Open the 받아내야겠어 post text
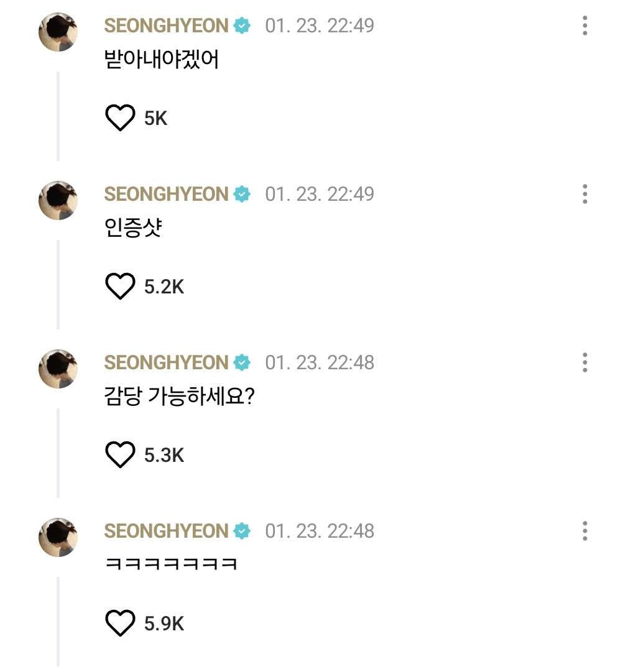The width and height of the screenshot is (618, 672). click(x=162, y=59)
